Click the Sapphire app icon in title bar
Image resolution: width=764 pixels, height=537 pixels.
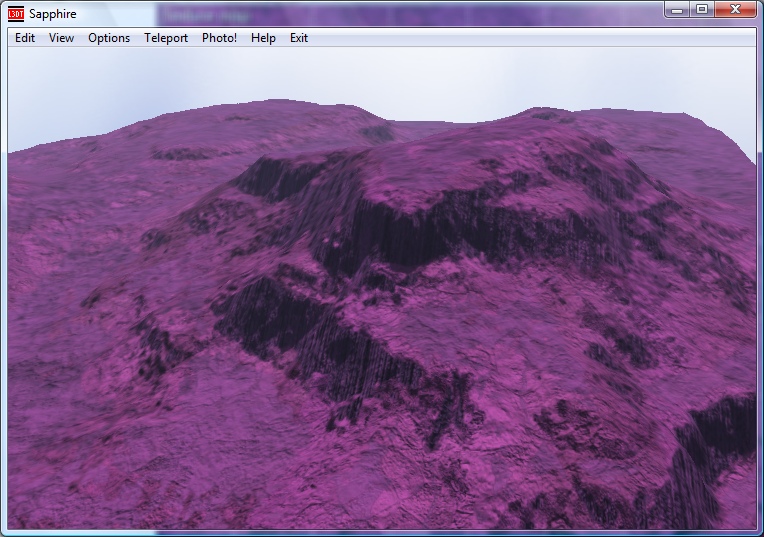[x=15, y=14]
